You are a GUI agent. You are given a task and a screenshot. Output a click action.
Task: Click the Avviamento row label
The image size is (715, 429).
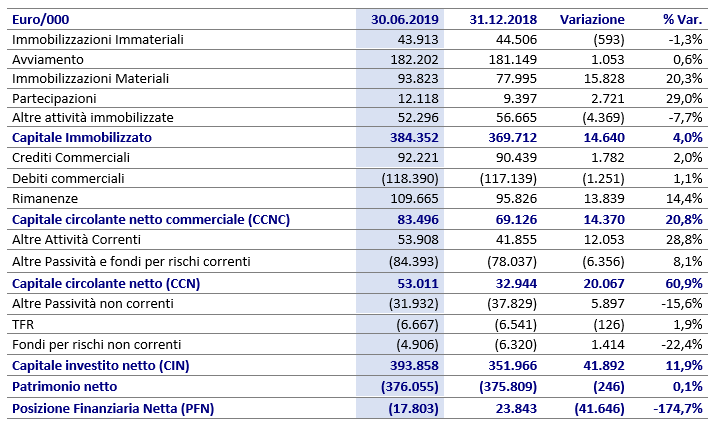pos(48,59)
